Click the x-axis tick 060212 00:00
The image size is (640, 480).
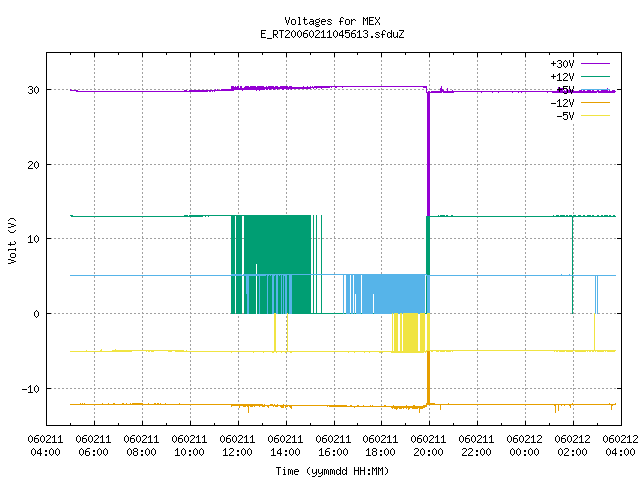click(524, 445)
